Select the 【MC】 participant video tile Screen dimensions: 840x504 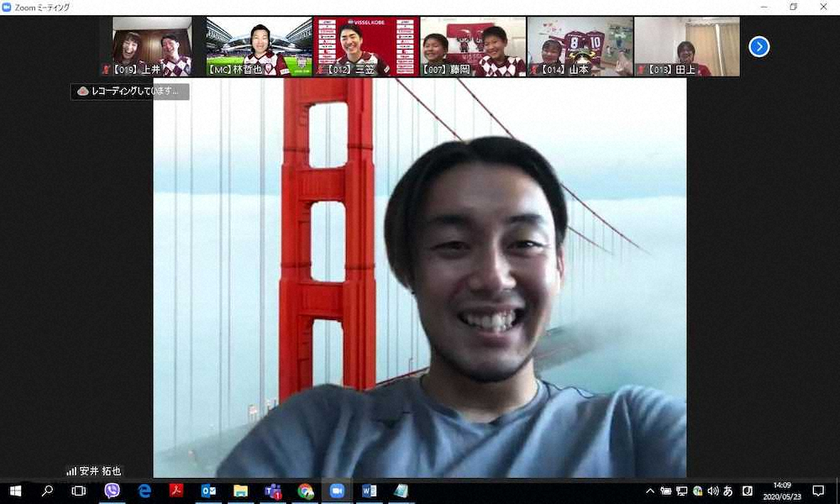[260, 47]
